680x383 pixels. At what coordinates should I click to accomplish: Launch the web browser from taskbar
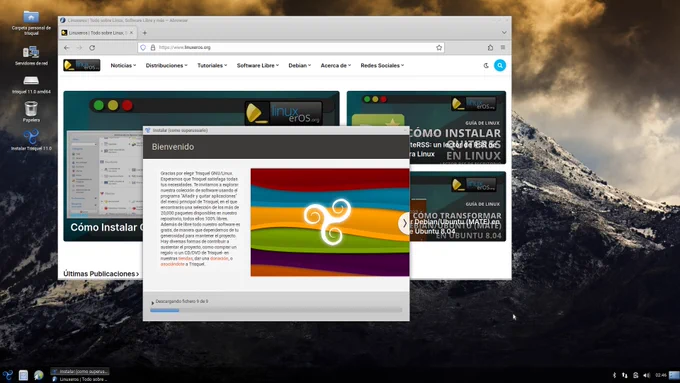(39, 375)
